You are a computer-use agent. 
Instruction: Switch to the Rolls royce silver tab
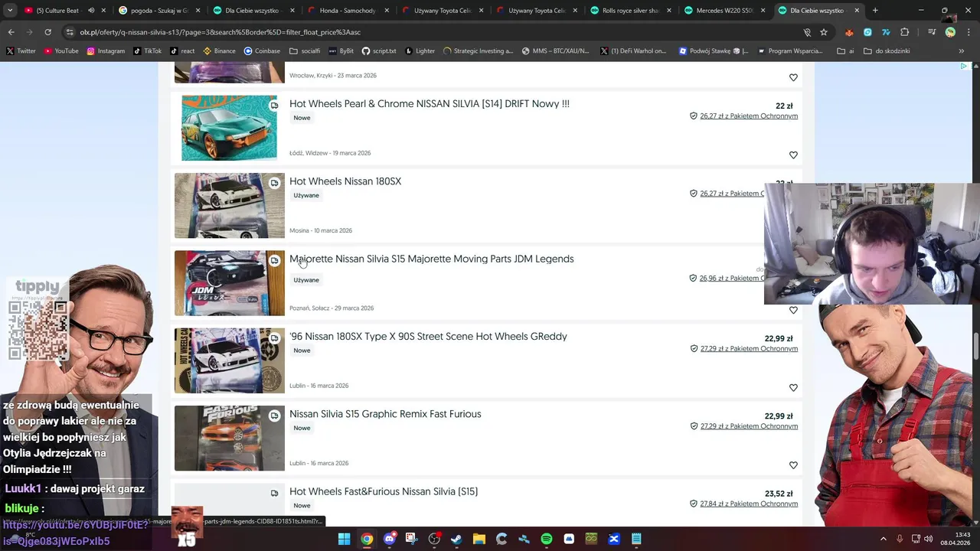pyautogui.click(x=630, y=11)
